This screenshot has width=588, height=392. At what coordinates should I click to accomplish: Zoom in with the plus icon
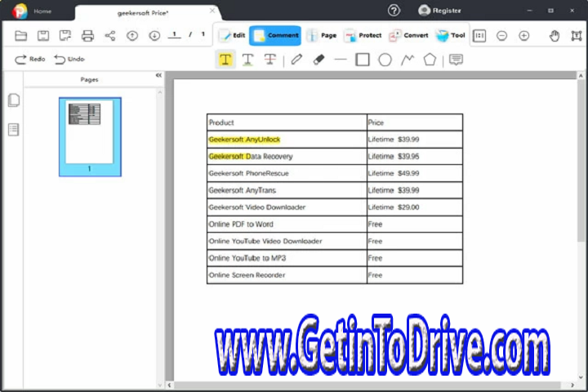[523, 36]
